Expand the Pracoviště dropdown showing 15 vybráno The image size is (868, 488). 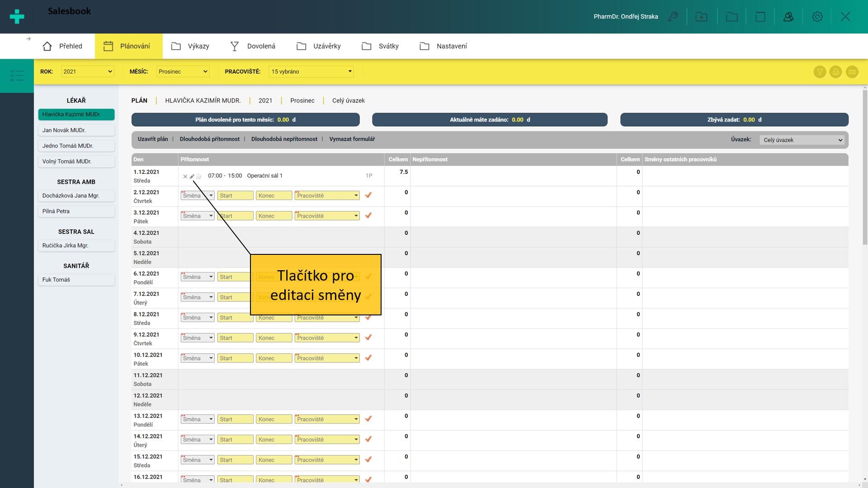(311, 71)
